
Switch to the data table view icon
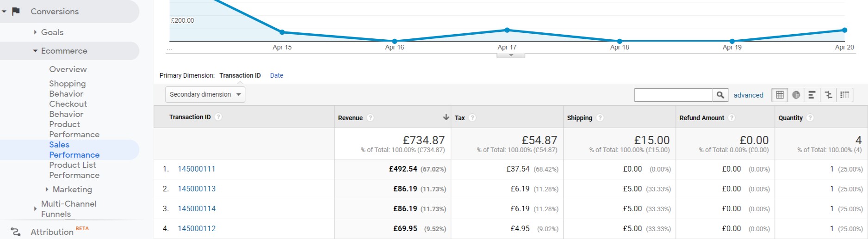tap(780, 95)
